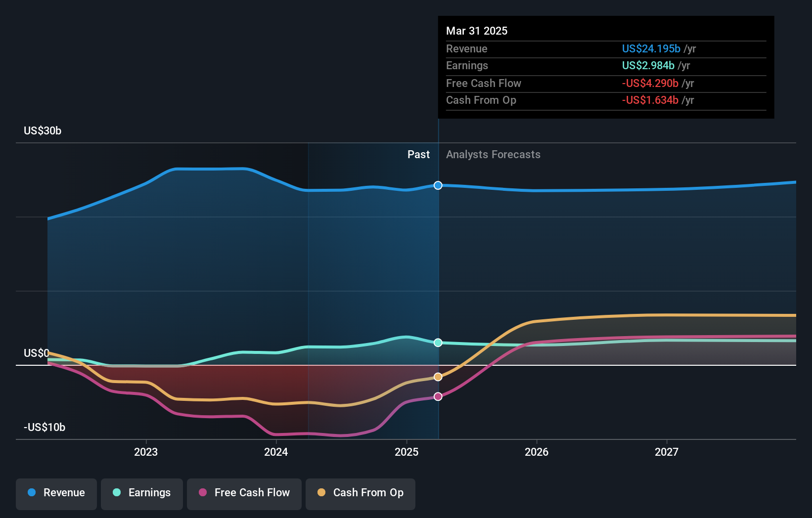
Task: Toggle the Revenue legend series
Action: point(56,494)
